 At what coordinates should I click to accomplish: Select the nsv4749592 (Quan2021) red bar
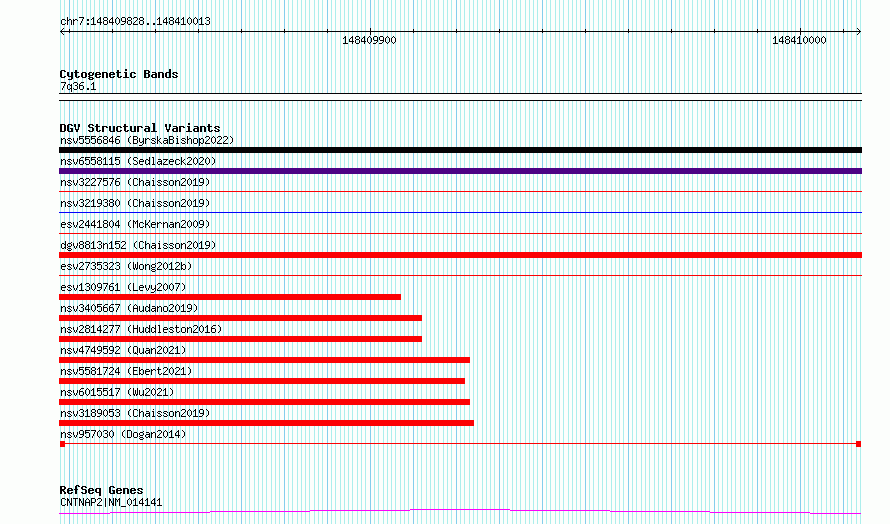(265, 360)
